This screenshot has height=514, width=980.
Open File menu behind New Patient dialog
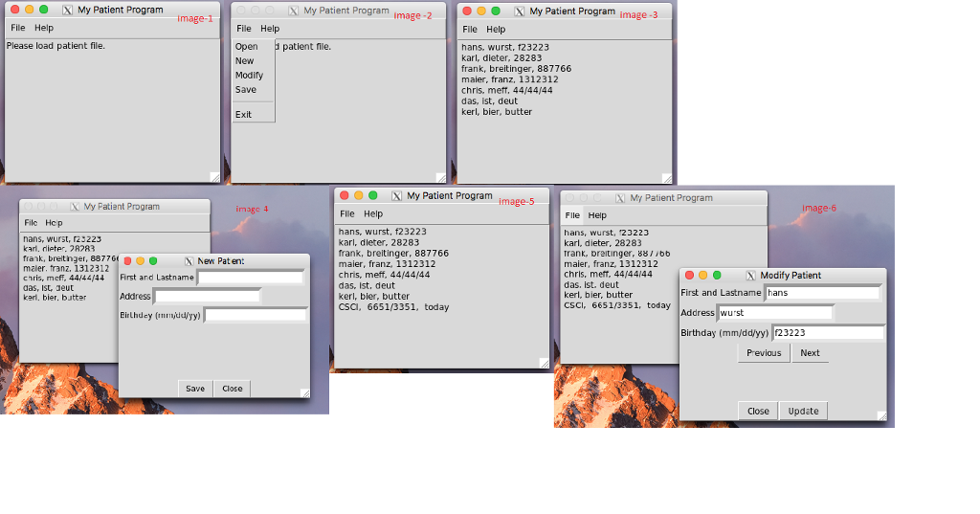click(x=31, y=223)
